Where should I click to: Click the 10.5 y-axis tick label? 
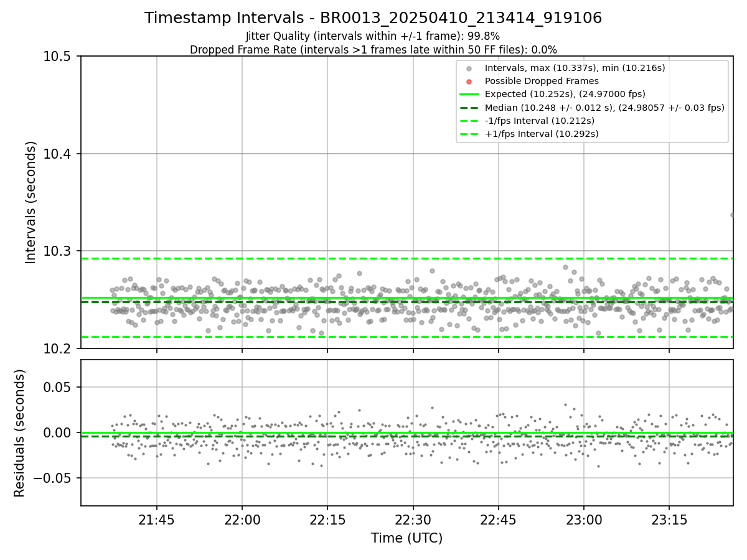pos(59,57)
